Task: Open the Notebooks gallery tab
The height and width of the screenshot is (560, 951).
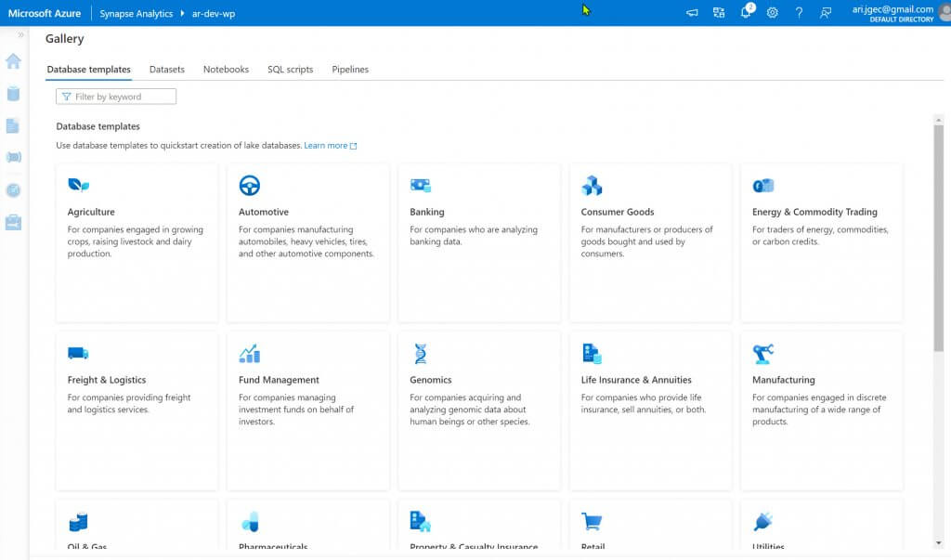Action: tap(226, 69)
